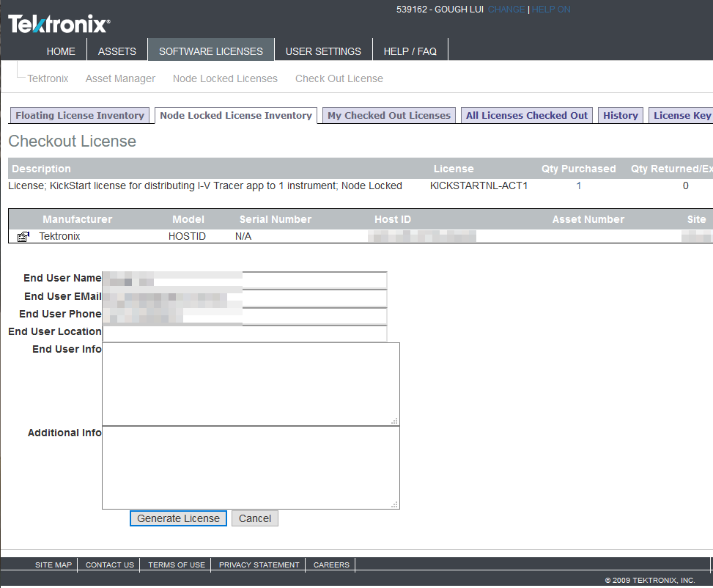Open the History tab
Viewport: 713px width, 588px height.
click(621, 115)
